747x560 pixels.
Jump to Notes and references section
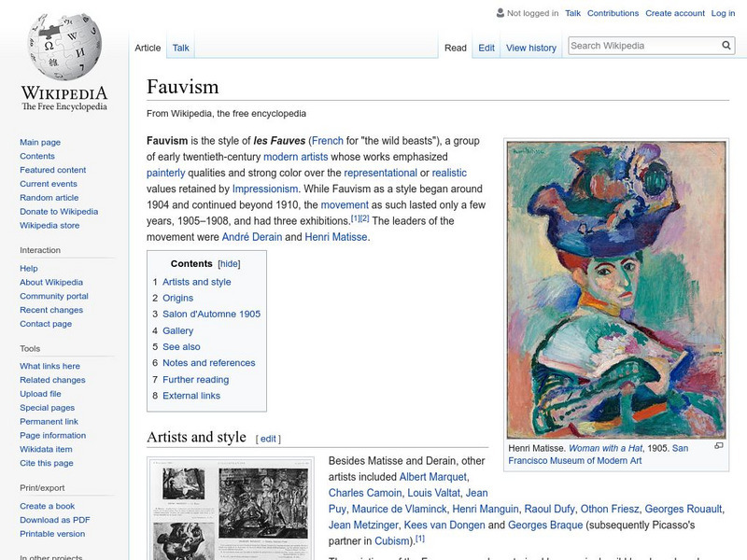(x=208, y=362)
